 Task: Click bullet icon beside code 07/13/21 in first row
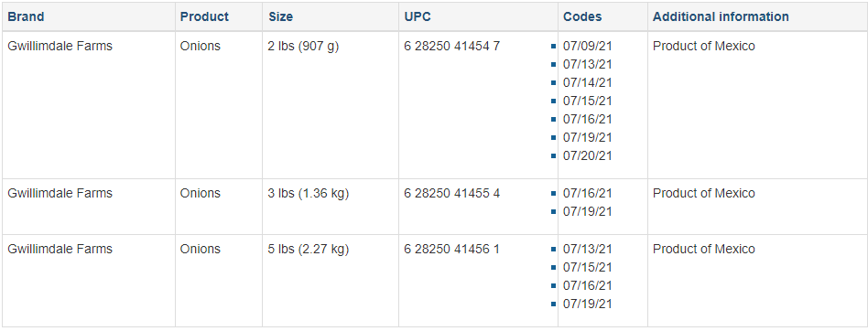[554, 65]
